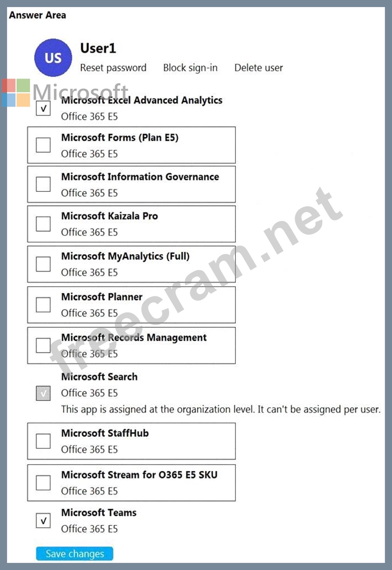
Task: Enable Microsoft MyAnalytics (Full) checkbox
Action: pyautogui.click(x=43, y=264)
